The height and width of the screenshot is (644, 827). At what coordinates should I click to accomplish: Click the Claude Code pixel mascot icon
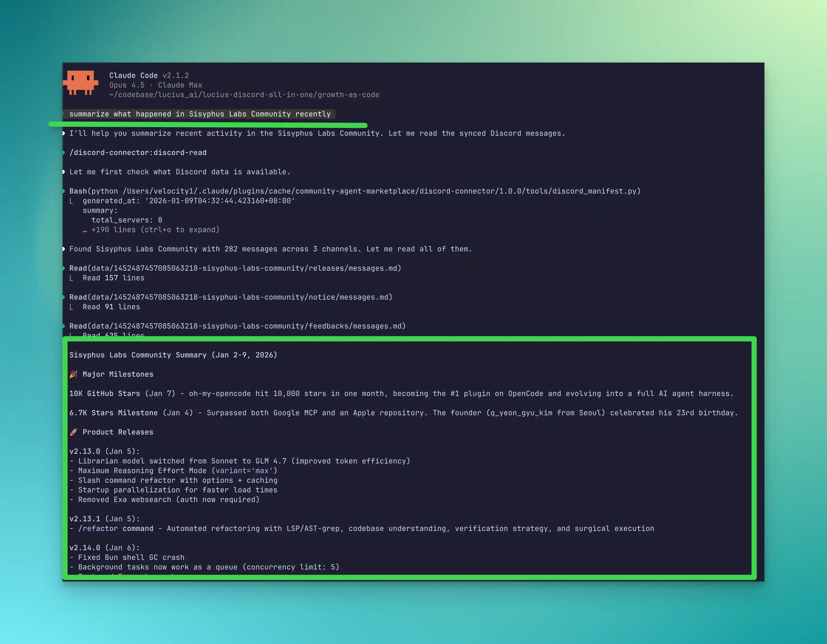click(81, 82)
